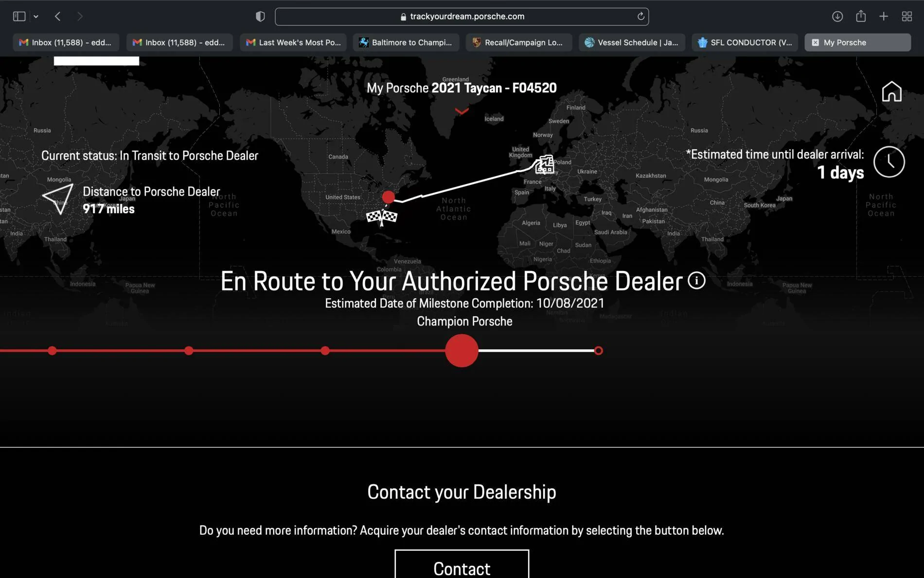Open the info icon next to milestone heading

696,280
